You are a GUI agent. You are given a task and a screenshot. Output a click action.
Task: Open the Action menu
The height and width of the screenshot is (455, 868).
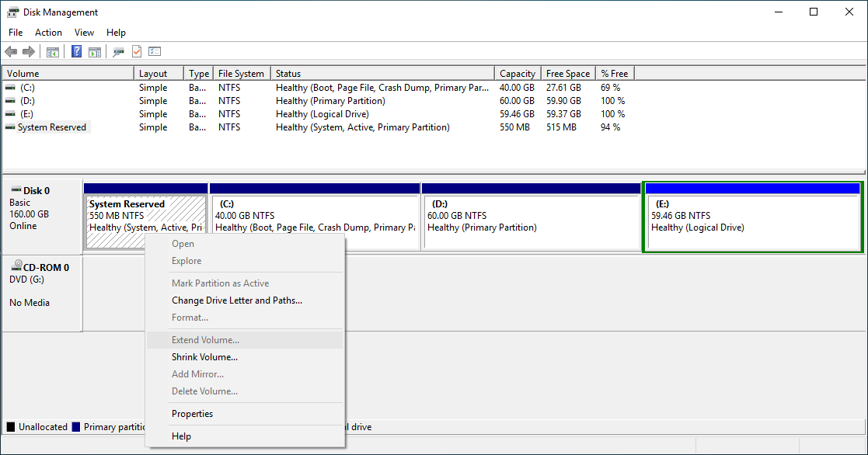coord(48,33)
